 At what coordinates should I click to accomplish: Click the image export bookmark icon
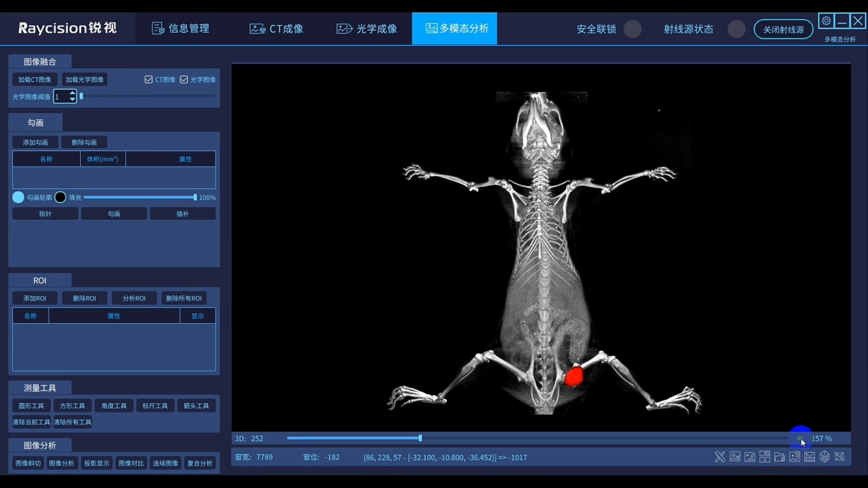795,457
